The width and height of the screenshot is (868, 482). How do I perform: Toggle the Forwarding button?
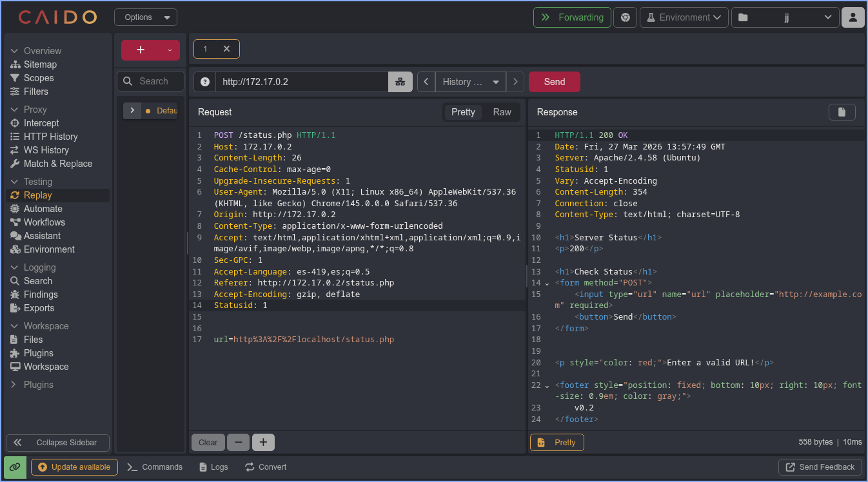(x=572, y=17)
